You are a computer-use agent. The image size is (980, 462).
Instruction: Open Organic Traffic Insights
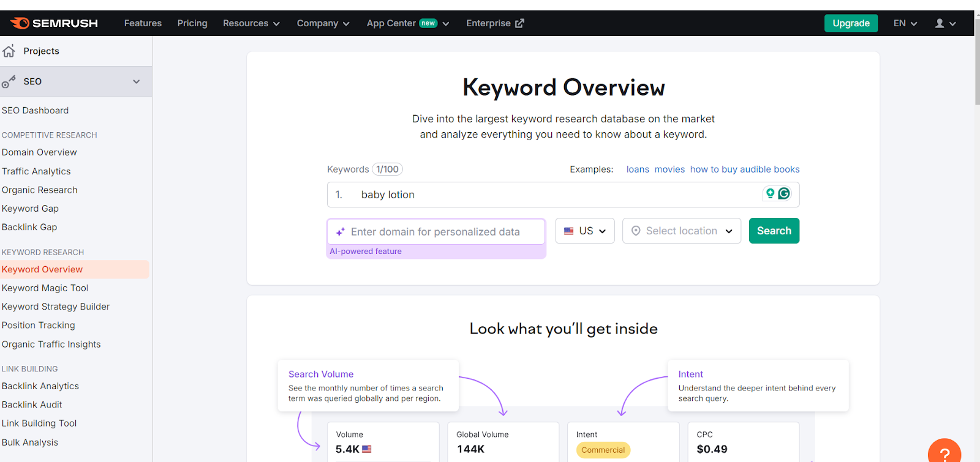[51, 345]
